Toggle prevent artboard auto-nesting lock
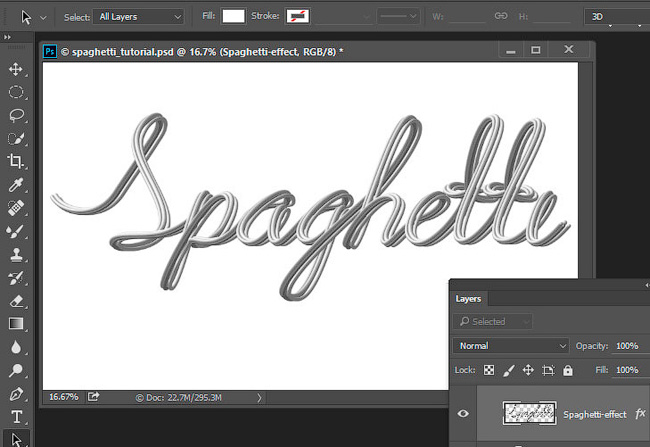The height and width of the screenshot is (447, 650). click(548, 370)
